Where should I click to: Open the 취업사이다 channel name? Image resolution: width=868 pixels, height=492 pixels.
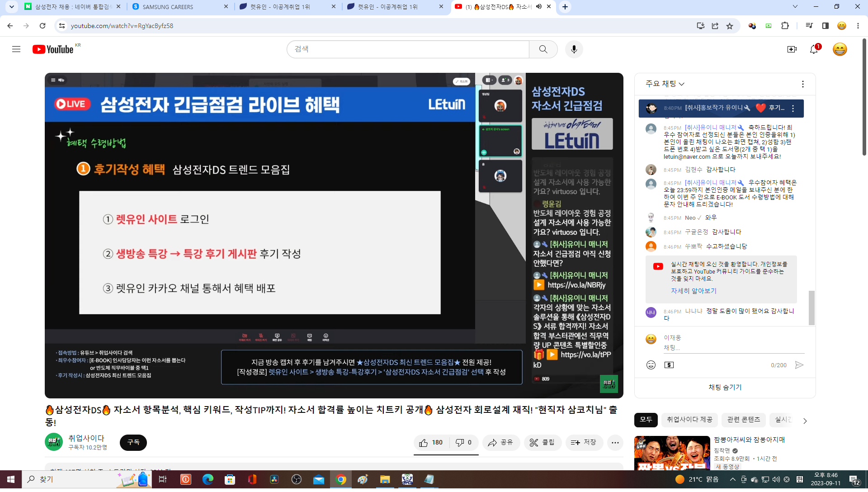86,439
